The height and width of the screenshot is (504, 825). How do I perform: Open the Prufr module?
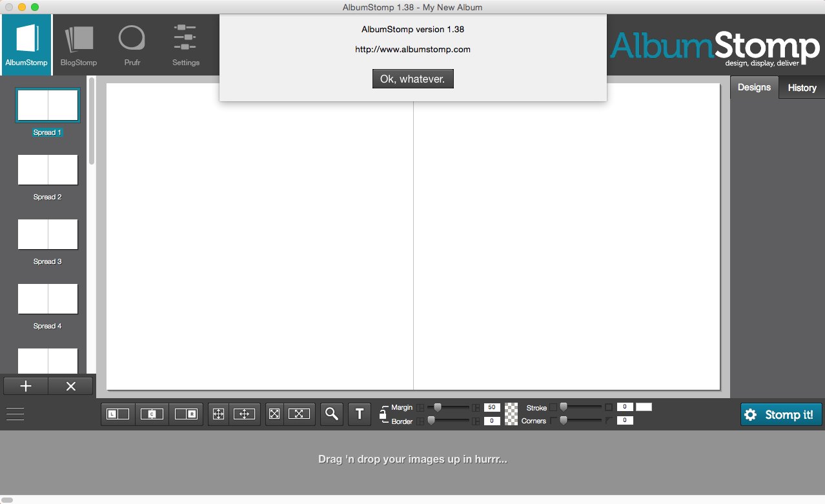point(132,44)
